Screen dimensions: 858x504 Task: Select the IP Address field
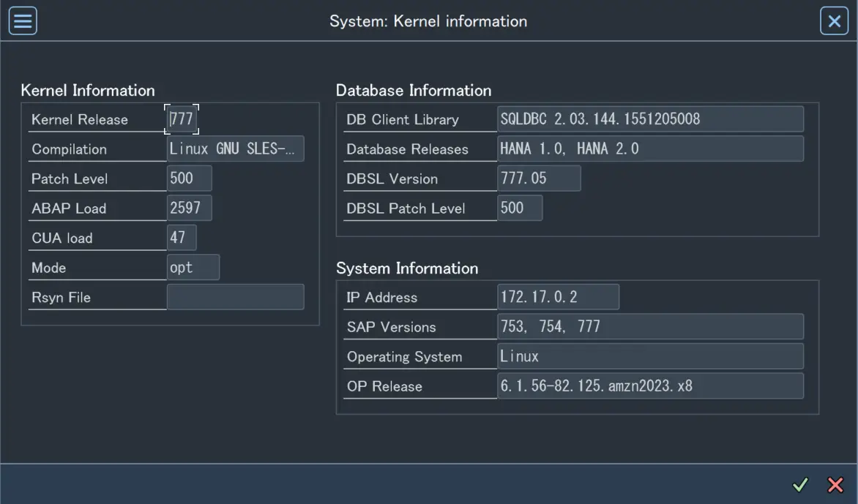558,297
